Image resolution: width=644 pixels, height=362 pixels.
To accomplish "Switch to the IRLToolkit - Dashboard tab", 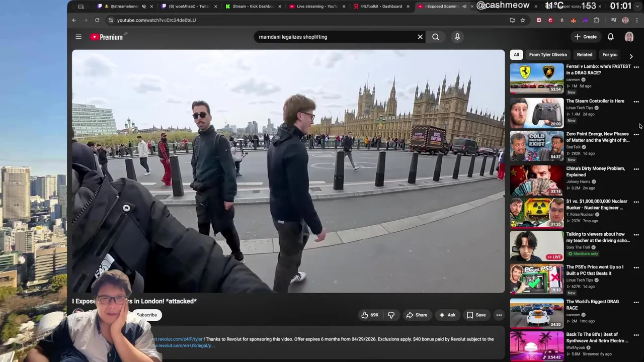I will tap(381, 7).
